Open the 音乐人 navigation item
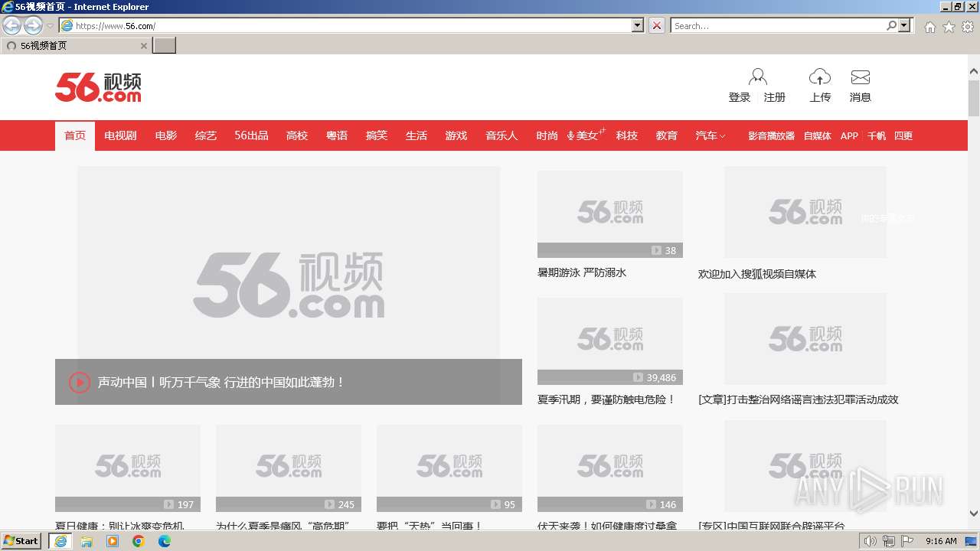This screenshot has height=551, width=980. (x=501, y=135)
